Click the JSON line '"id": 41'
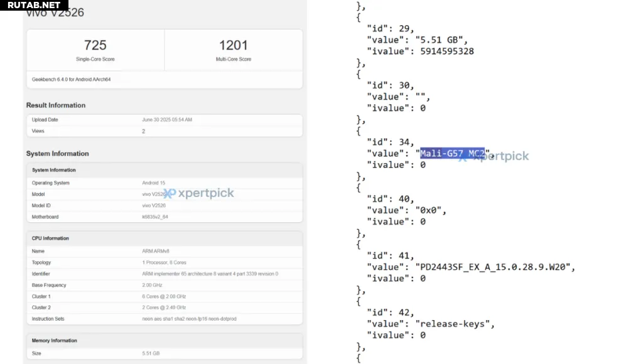The image size is (643, 364). [391, 256]
